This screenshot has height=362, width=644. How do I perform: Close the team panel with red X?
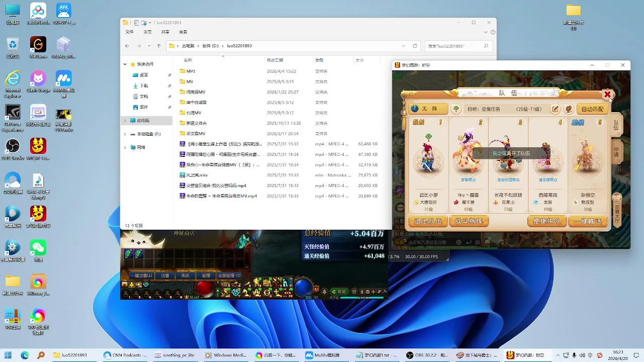pyautogui.click(x=607, y=95)
